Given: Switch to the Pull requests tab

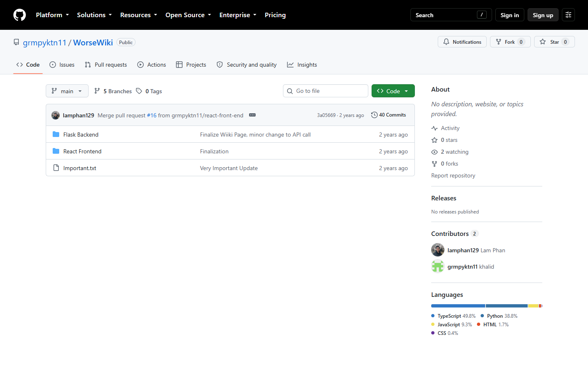Looking at the screenshot, I should click(x=106, y=65).
